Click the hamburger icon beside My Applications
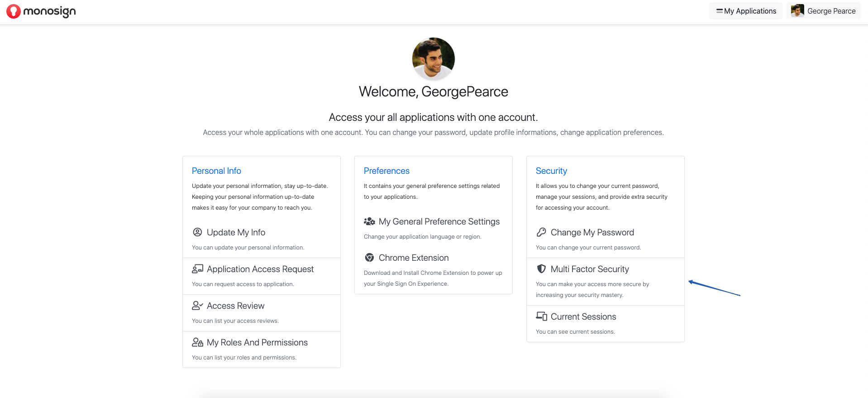Image resolution: width=868 pixels, height=398 pixels. coord(719,11)
